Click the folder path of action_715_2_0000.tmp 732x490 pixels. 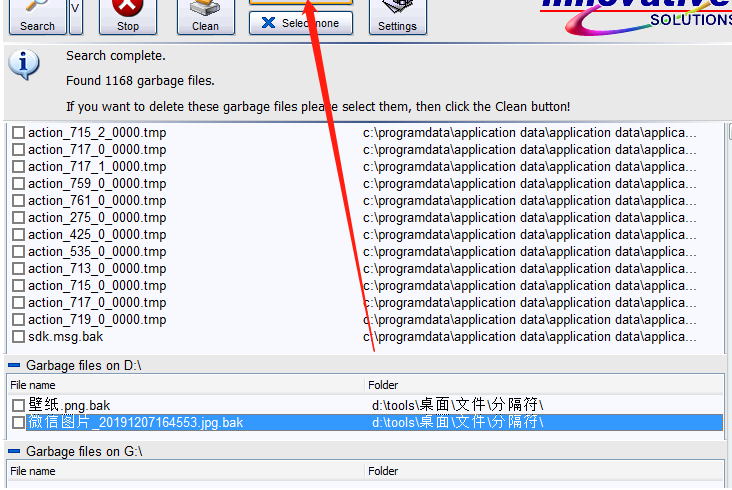pyautogui.click(x=529, y=133)
